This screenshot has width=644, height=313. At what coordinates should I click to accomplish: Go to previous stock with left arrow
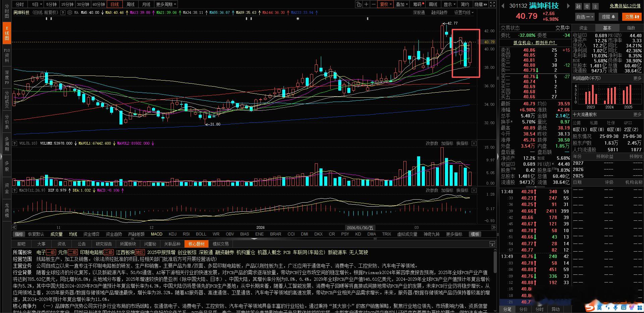[x=503, y=6]
